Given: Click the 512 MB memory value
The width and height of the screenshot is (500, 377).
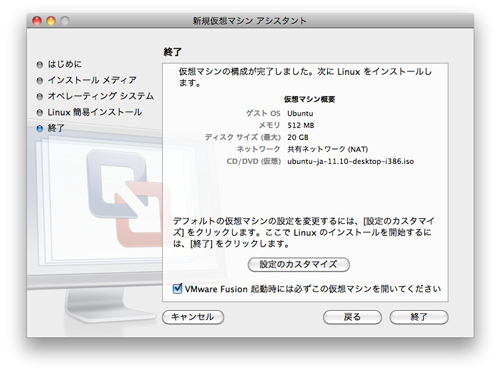Looking at the screenshot, I should click(301, 125).
